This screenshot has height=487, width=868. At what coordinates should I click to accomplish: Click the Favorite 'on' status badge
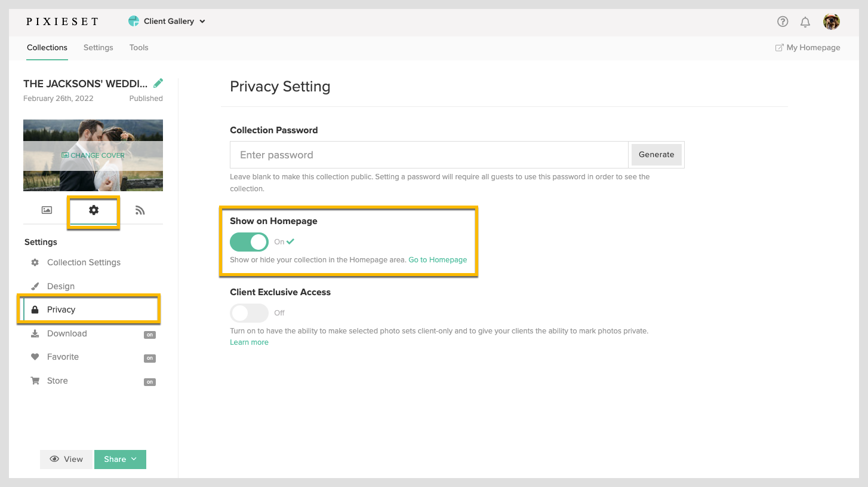[x=150, y=358]
